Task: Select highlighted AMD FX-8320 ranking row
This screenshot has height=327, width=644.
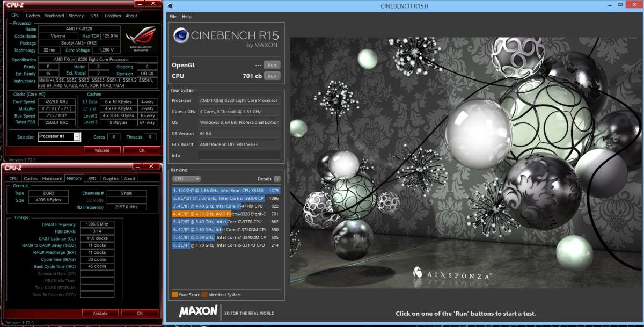Action: click(226, 214)
